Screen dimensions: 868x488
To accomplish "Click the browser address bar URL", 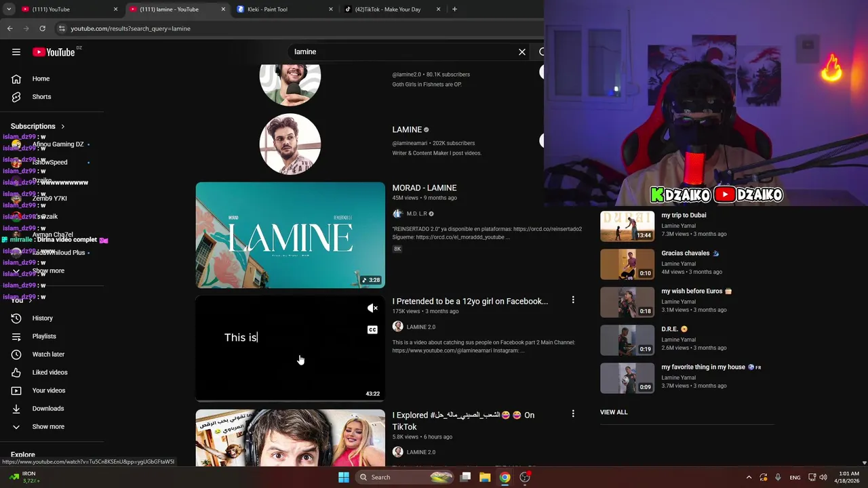I will (131, 28).
